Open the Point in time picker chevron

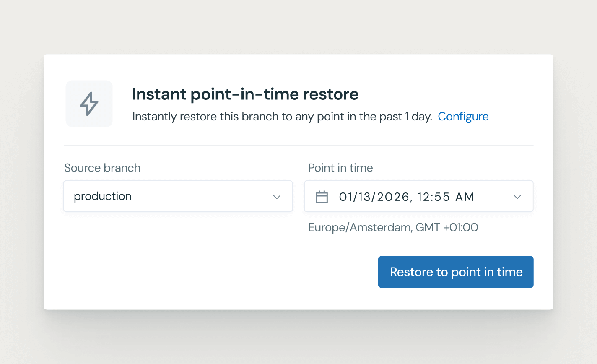(x=517, y=196)
